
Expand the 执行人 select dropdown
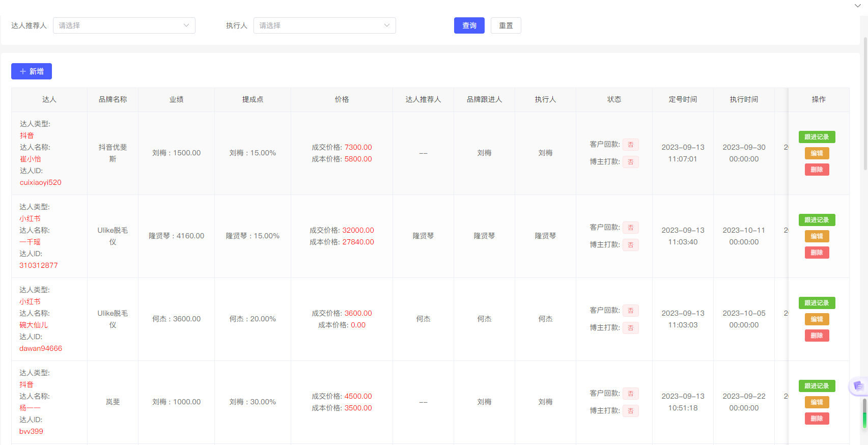click(x=324, y=25)
